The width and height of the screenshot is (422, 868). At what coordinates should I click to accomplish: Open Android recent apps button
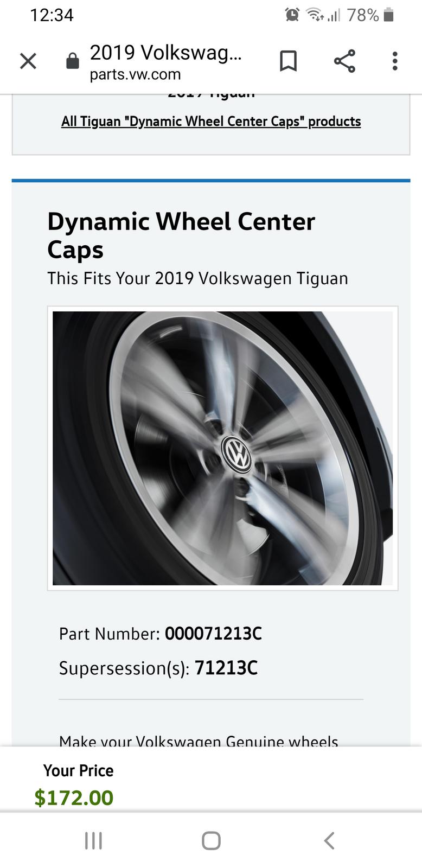point(93,841)
